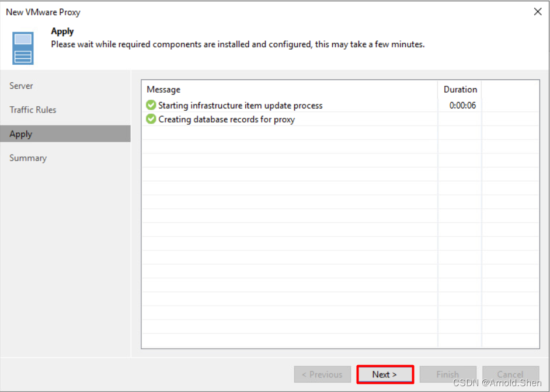Click the 0:00:06 duration value
This screenshot has width=550, height=392.
point(462,105)
